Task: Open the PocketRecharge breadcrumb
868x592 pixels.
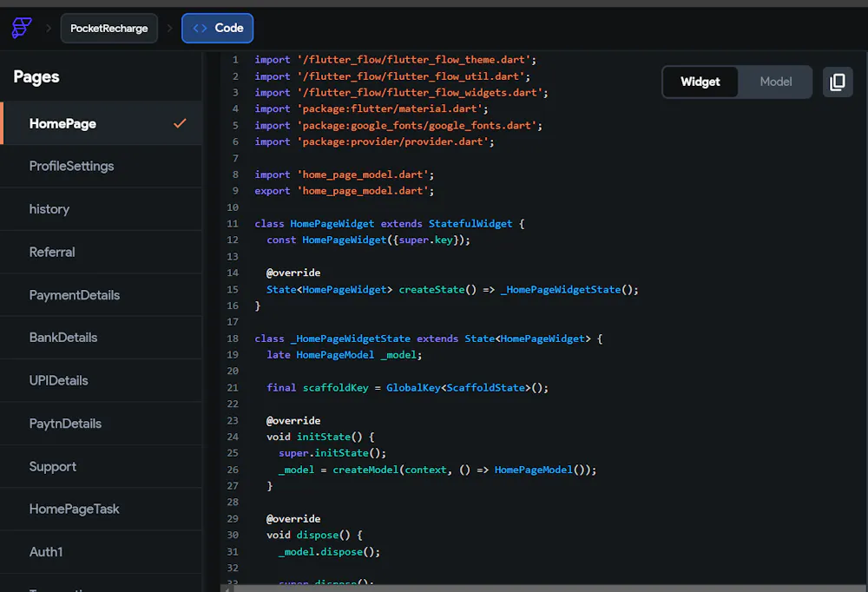Action: click(109, 29)
